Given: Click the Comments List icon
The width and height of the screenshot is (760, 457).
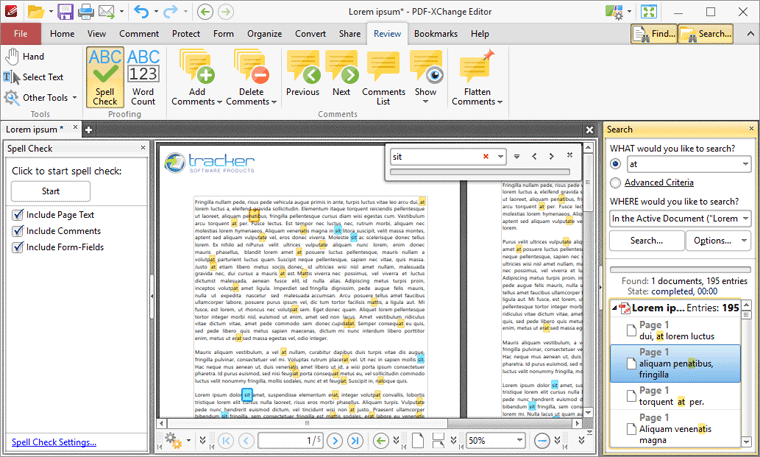Looking at the screenshot, I should [383, 78].
